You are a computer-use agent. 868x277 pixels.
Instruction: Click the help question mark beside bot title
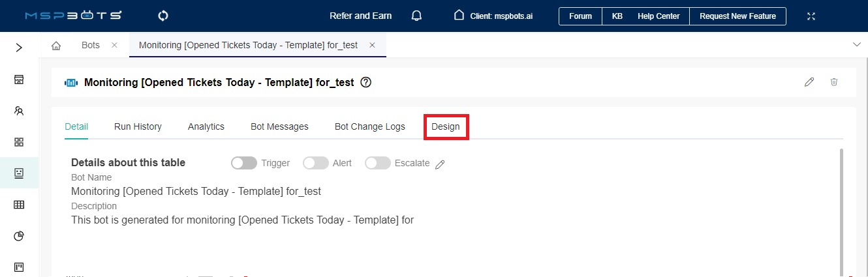[366, 83]
